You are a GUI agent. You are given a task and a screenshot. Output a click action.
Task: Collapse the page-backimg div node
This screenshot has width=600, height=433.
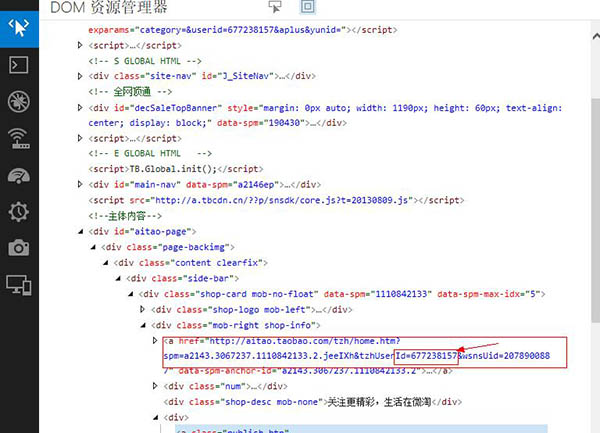93,247
